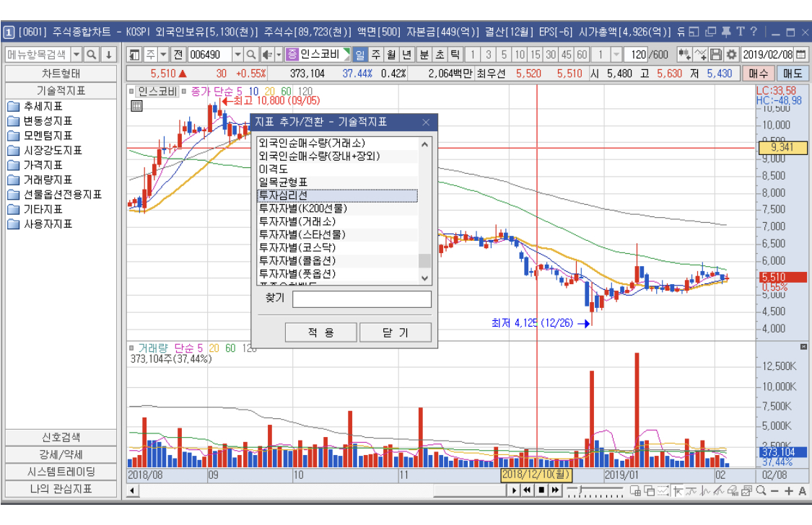Image resolution: width=812 pixels, height=525 pixels.
Task: Click the 전 button in toolbar
Action: point(179,54)
